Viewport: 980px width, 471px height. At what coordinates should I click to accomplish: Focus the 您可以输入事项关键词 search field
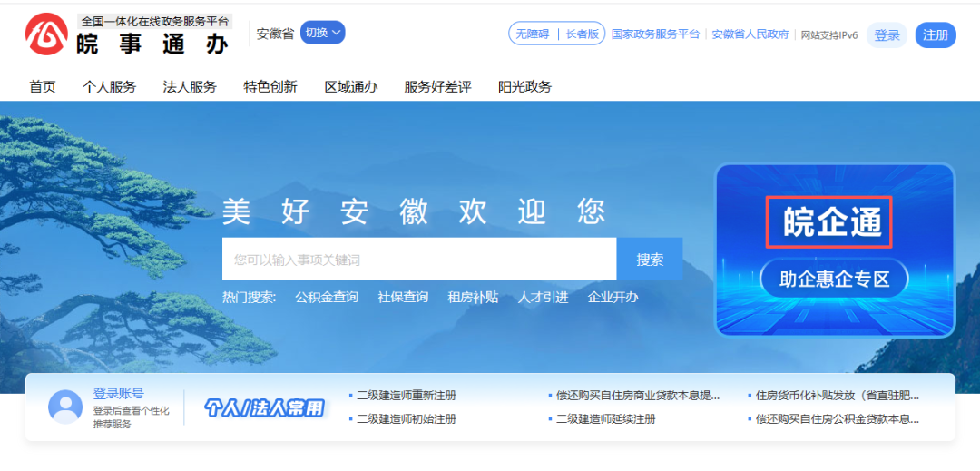point(419,260)
